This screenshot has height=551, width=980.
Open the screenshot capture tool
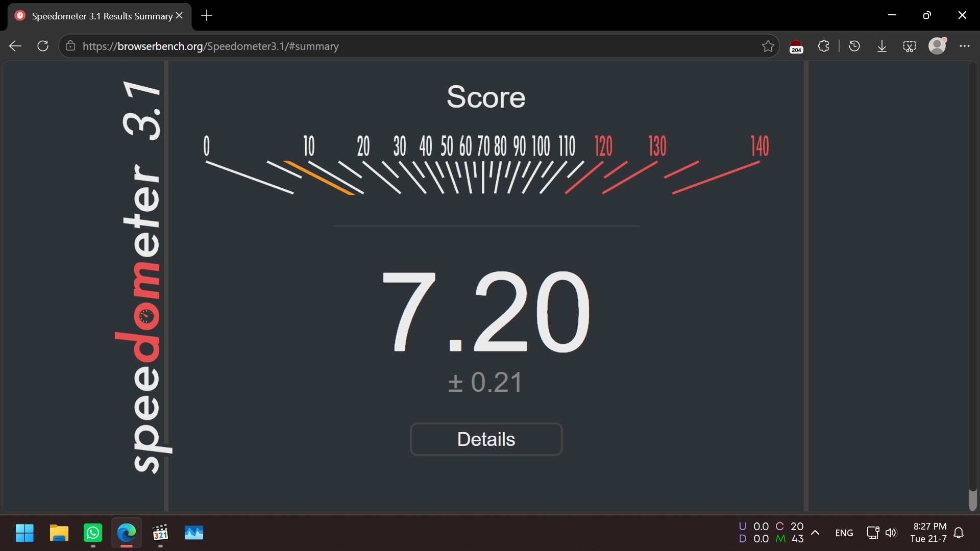click(910, 46)
